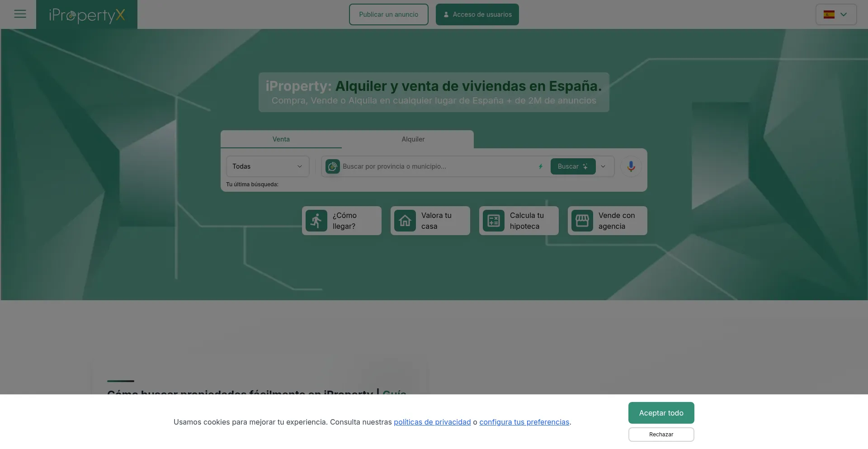Click the Publicar un anuncio button
This screenshot has width=868, height=449.
click(389, 14)
